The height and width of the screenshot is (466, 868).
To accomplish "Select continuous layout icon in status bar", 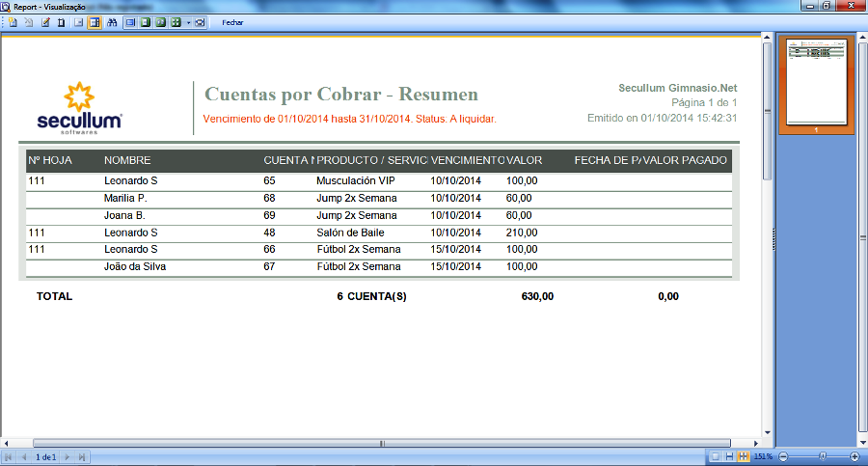I will [729, 456].
